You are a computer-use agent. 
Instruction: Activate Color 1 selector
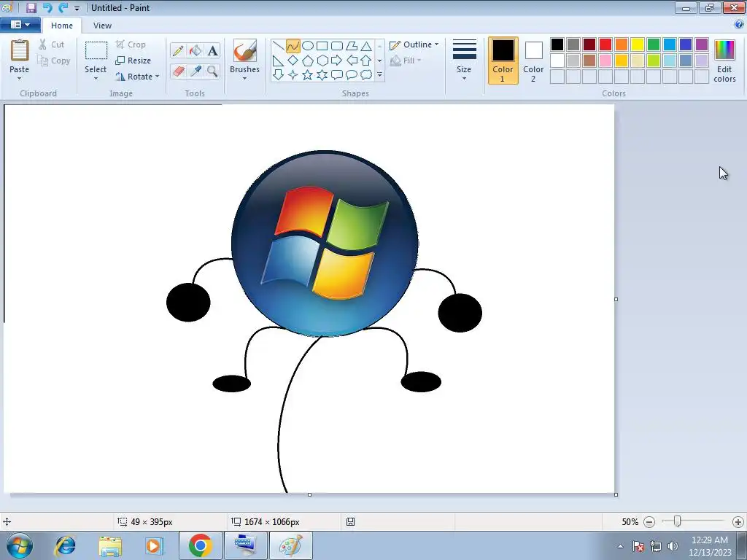(x=503, y=61)
